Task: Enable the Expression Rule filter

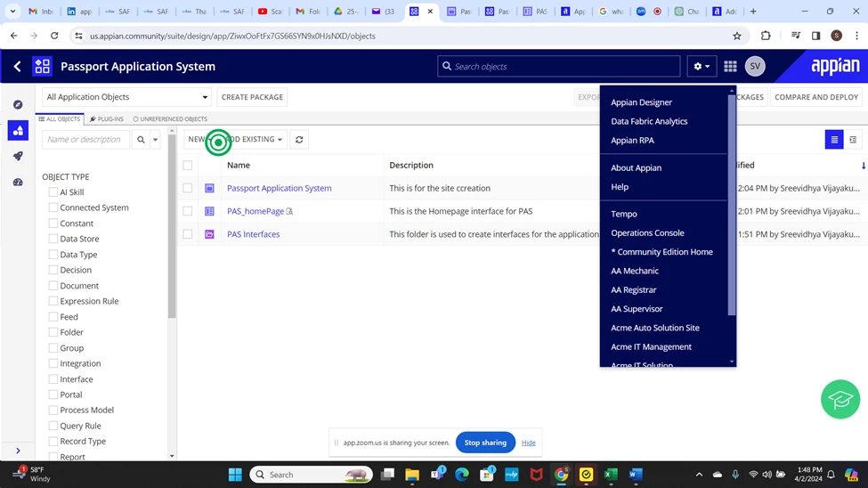Action: point(53,301)
